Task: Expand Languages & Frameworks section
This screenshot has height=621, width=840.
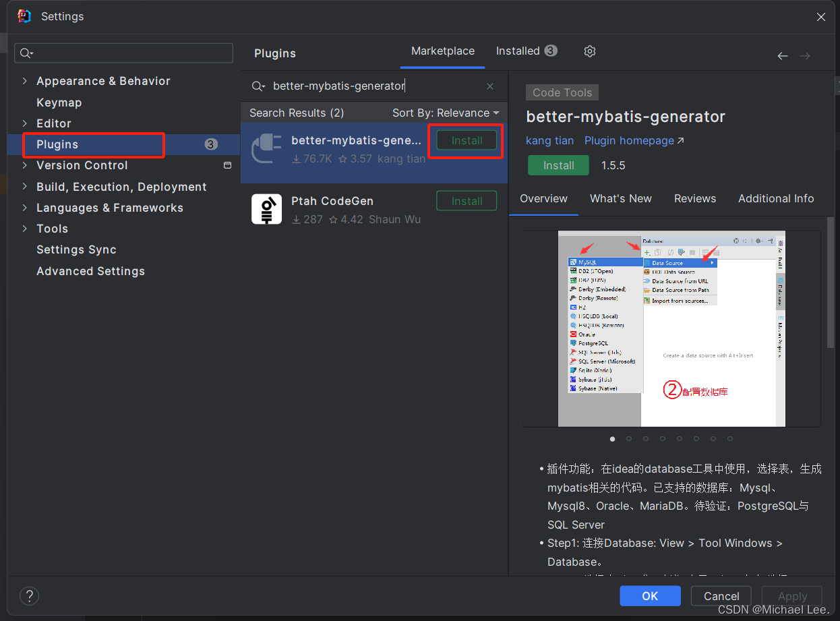Action: (x=25, y=208)
